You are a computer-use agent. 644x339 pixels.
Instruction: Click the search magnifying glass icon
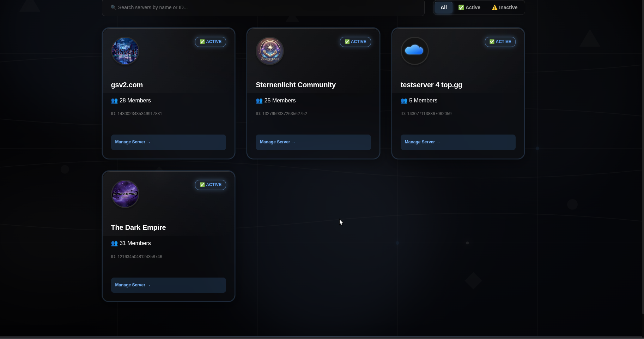(x=114, y=7)
